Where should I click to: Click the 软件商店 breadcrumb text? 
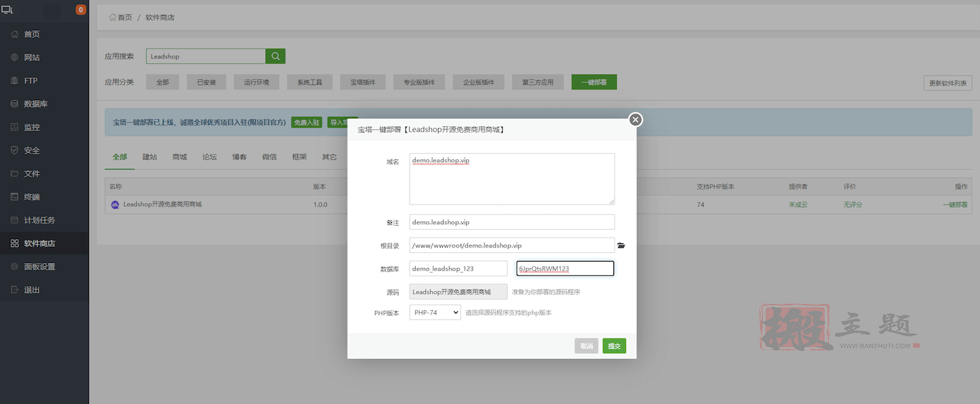160,17
